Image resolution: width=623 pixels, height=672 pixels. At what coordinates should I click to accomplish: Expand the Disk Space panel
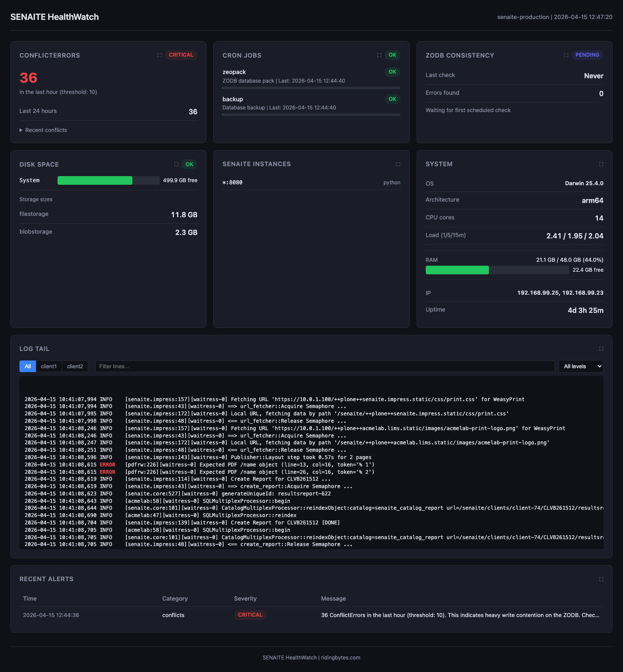pos(176,164)
